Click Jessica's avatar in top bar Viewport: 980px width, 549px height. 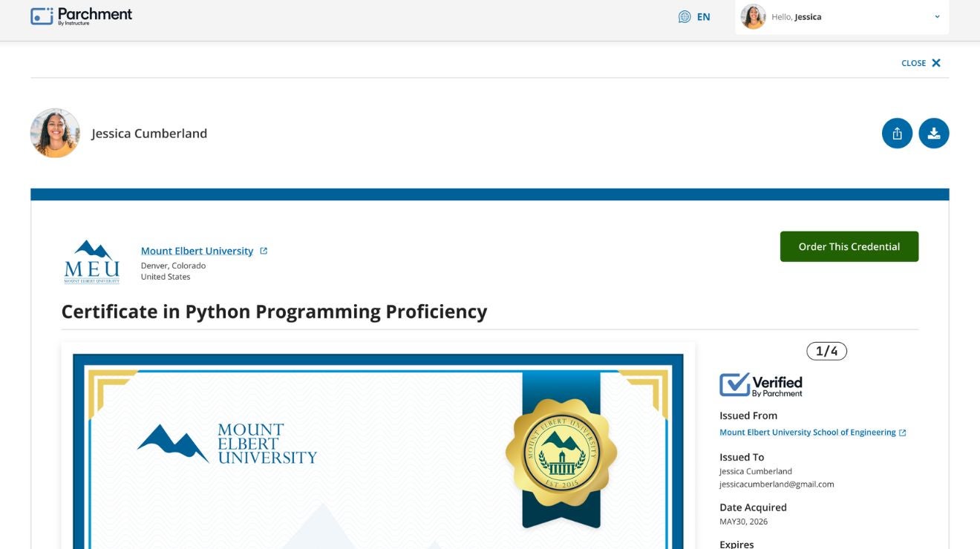(x=753, y=16)
